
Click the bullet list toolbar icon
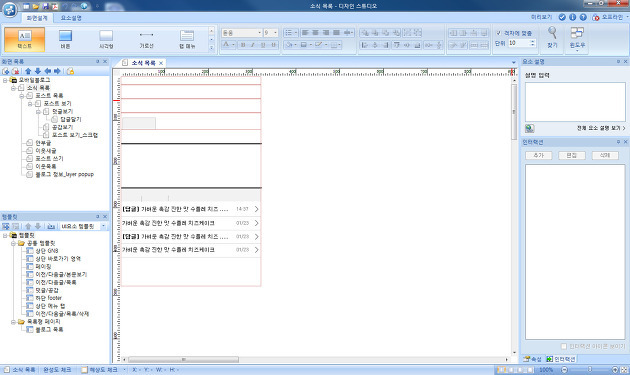point(288,33)
